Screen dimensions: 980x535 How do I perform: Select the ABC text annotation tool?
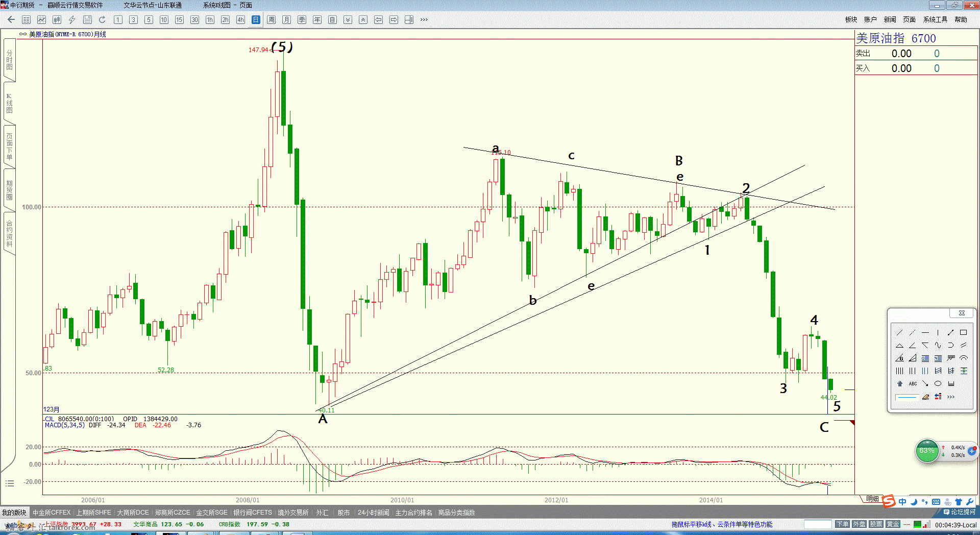912,383
